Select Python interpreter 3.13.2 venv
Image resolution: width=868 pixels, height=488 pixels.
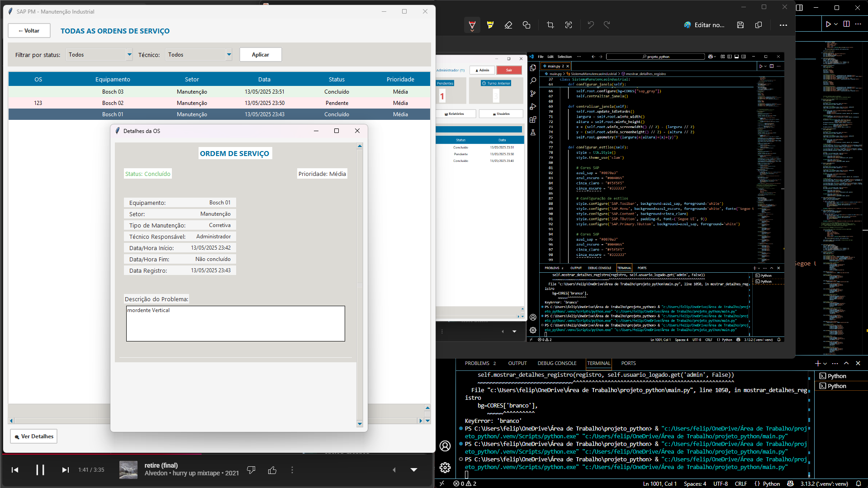tap(824, 483)
